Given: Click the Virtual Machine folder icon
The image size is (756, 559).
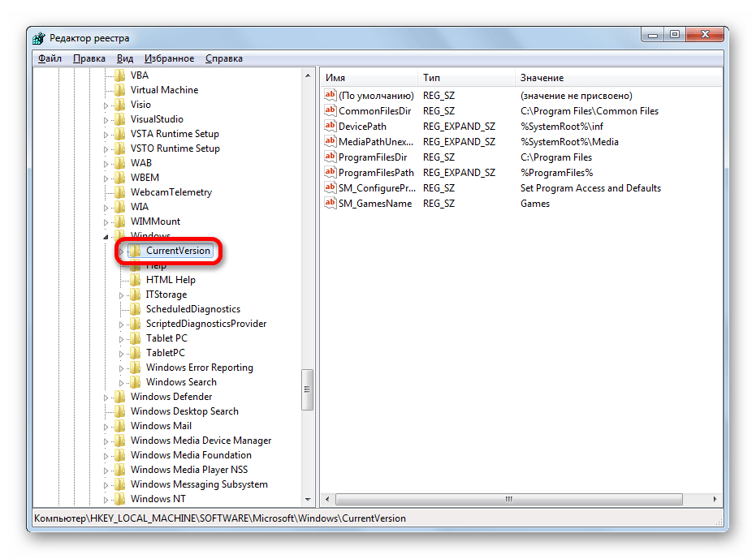Looking at the screenshot, I should [x=120, y=90].
